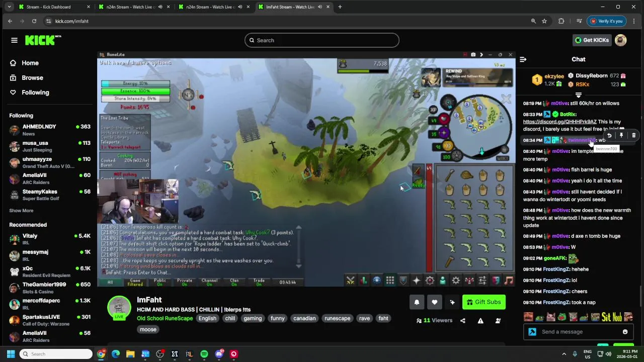Open Windows Start menu
Viewport: 644px width, 362px height.
coord(11,354)
